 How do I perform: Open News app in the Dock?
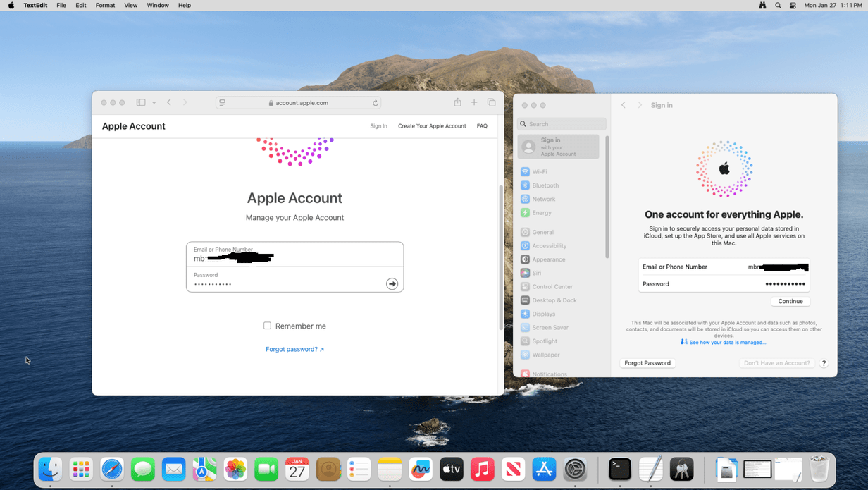click(x=514, y=469)
